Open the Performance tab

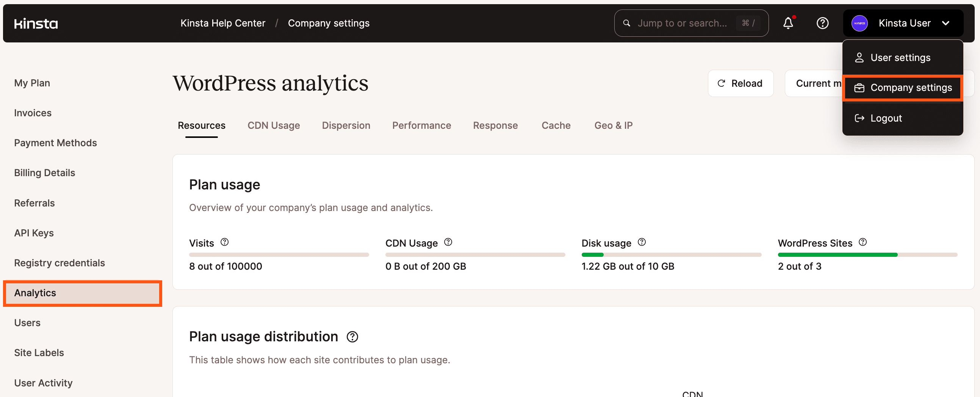[x=421, y=125]
